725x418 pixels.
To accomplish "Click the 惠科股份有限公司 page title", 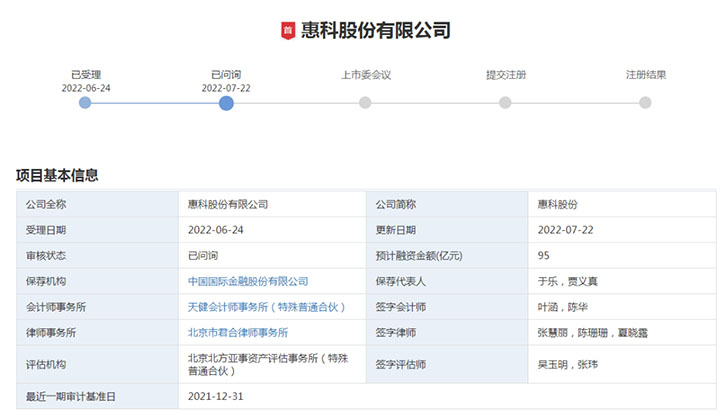I will click(x=376, y=31).
